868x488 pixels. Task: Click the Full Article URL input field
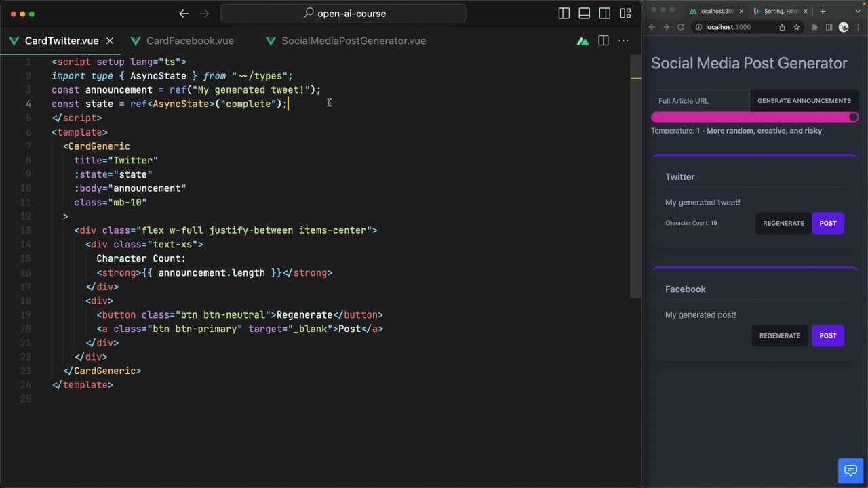(700, 100)
